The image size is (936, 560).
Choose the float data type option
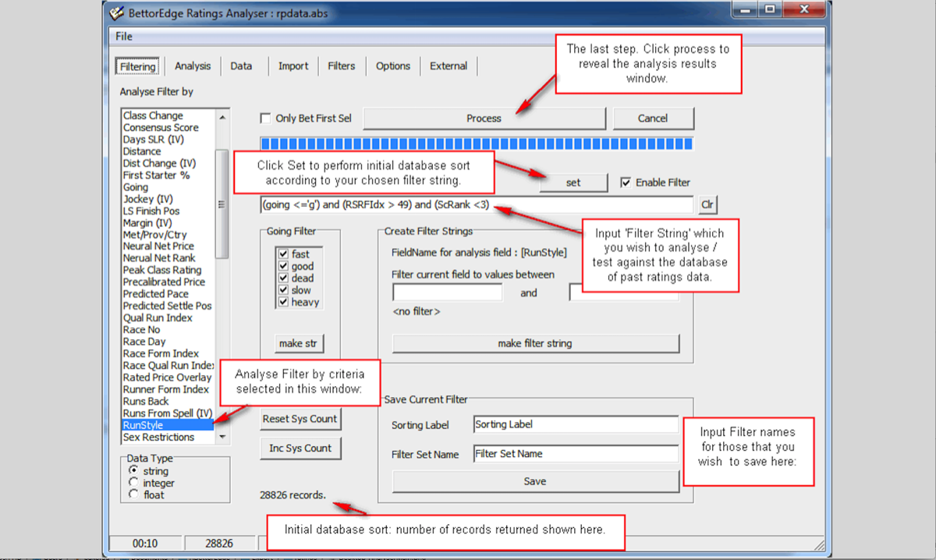point(133,494)
